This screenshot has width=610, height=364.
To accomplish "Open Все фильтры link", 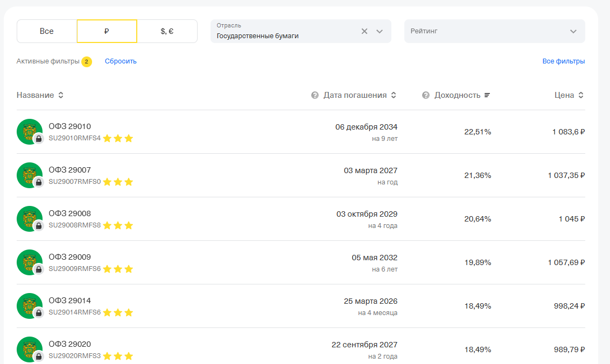I will click(563, 61).
